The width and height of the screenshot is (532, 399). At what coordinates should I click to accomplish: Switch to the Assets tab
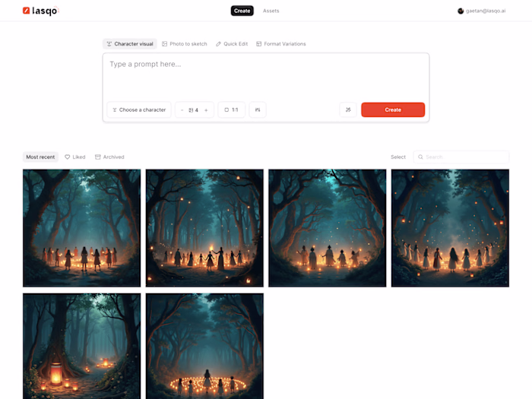[x=271, y=11]
